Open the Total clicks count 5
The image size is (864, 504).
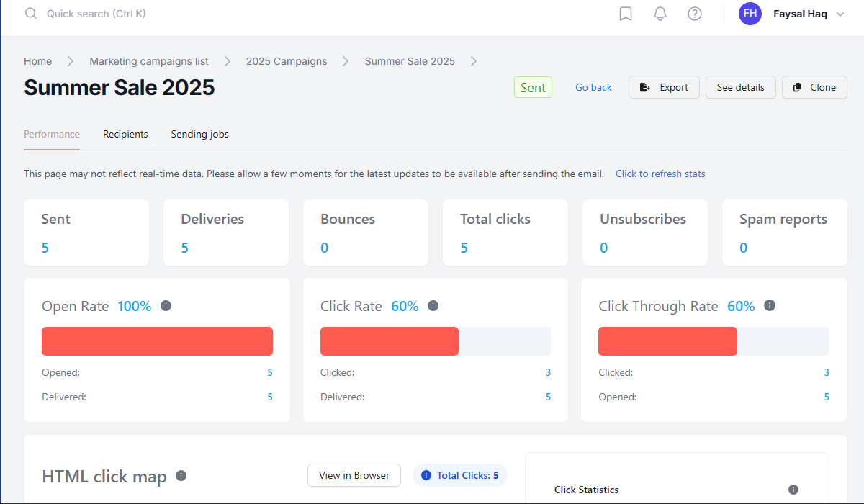[x=464, y=248]
